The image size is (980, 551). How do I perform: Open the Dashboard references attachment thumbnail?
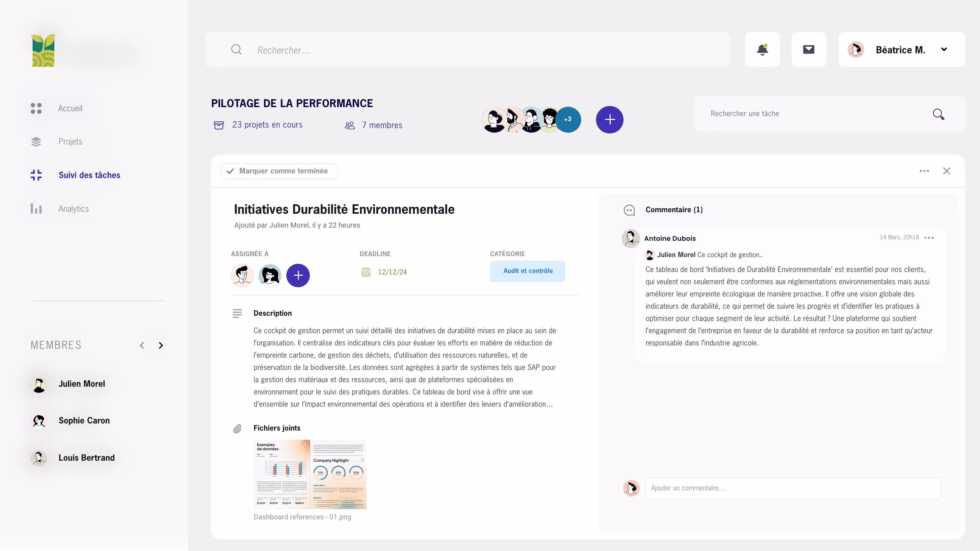(310, 474)
